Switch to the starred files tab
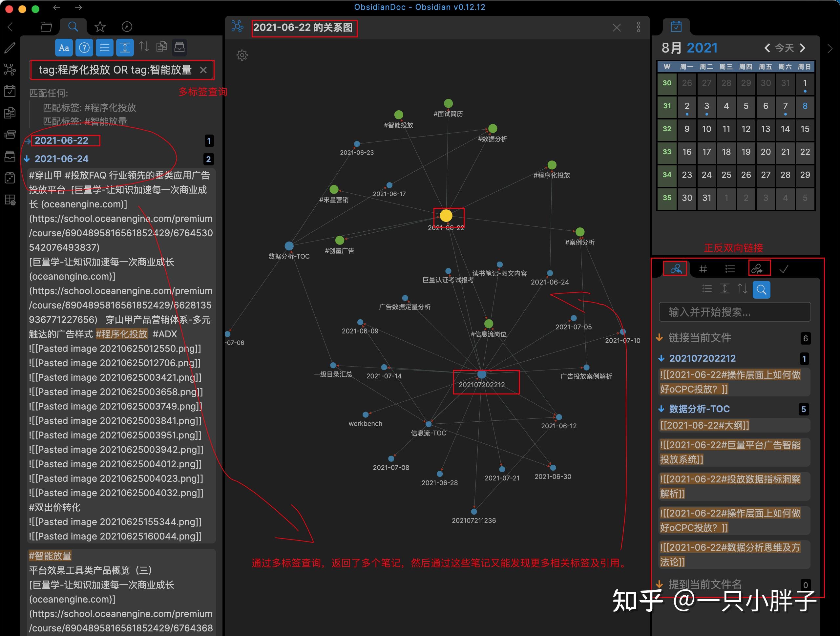This screenshot has height=636, width=840. (100, 27)
